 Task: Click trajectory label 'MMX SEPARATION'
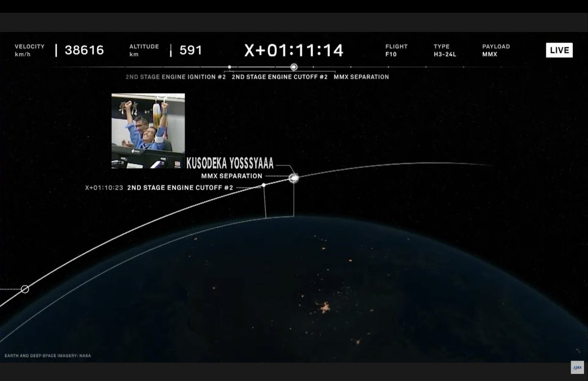click(231, 176)
